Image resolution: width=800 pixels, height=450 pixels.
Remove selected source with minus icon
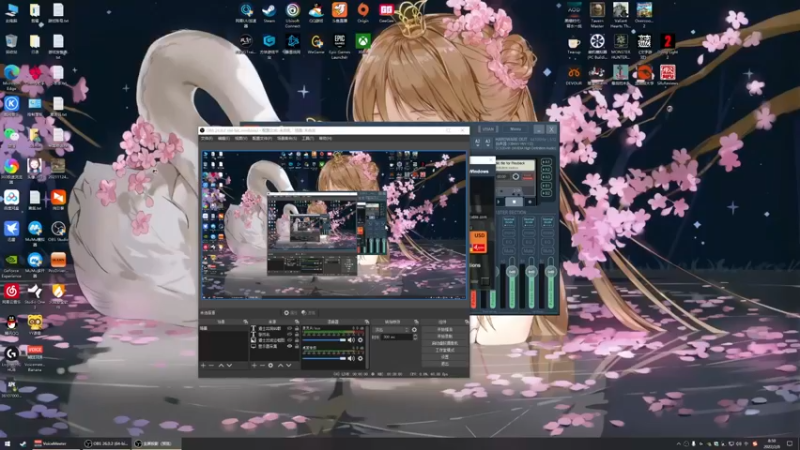(262, 365)
